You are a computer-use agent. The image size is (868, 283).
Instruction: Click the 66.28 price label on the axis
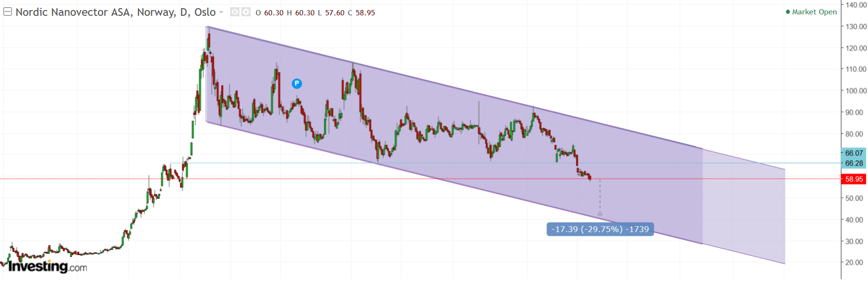click(854, 163)
